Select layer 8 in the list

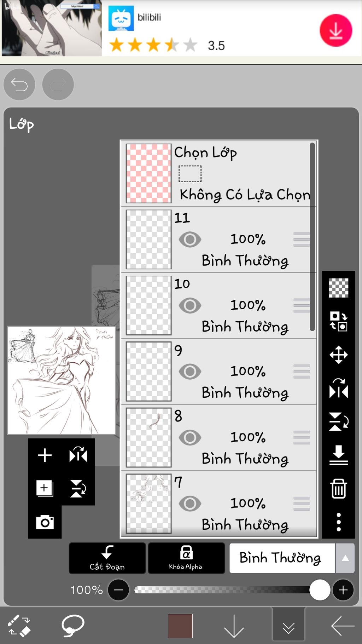point(219,438)
